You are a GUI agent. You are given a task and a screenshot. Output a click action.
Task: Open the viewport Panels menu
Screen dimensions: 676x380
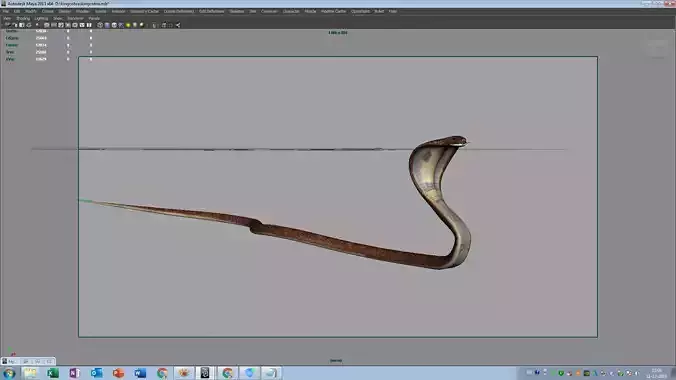tap(94, 19)
